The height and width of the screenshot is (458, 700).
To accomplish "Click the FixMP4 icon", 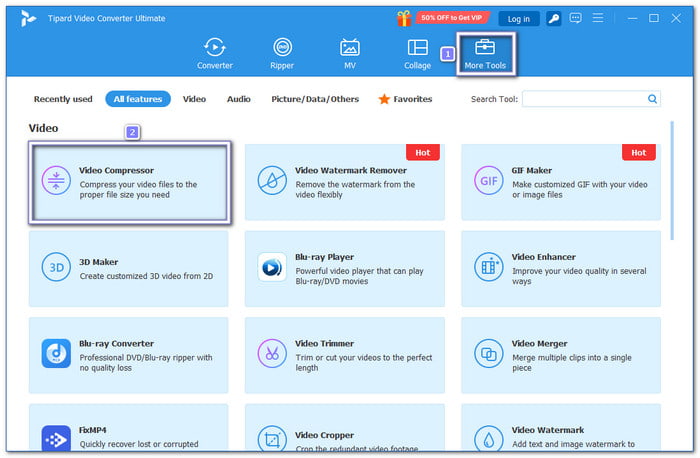I will (x=56, y=438).
